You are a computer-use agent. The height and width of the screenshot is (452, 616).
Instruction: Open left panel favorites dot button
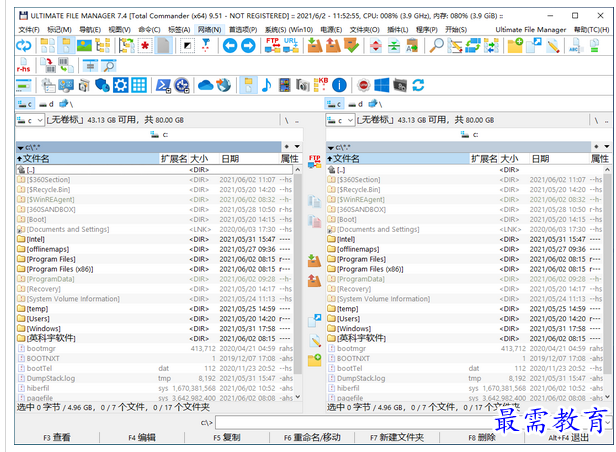click(x=287, y=147)
